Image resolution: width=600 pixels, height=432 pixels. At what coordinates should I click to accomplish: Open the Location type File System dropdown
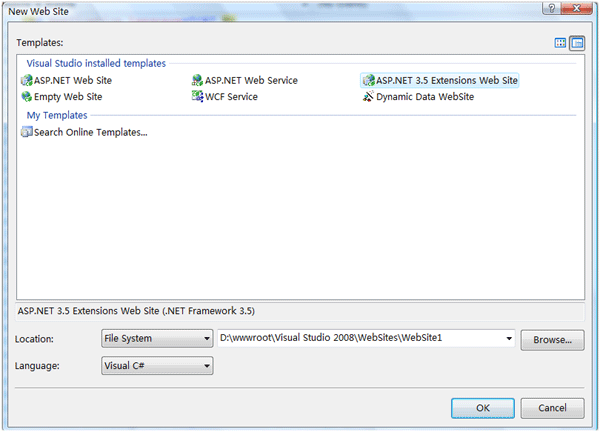pyautogui.click(x=157, y=339)
